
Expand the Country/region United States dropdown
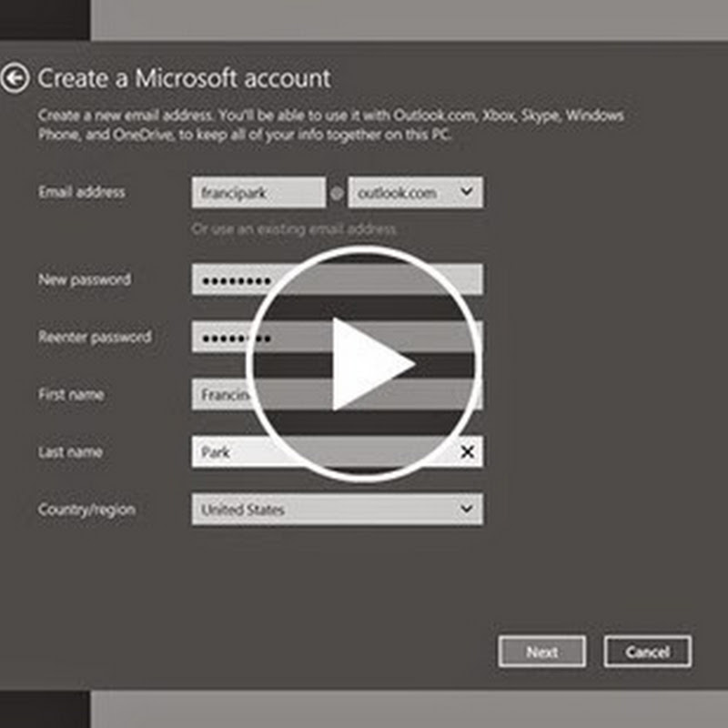click(337, 510)
